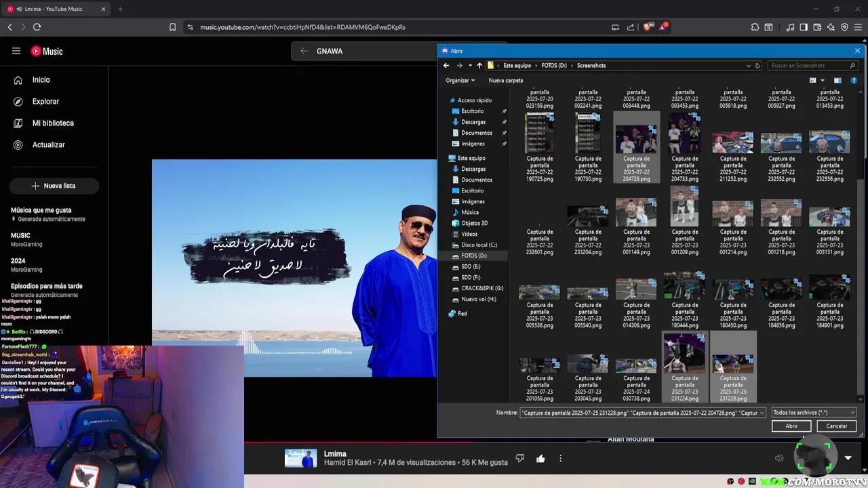Open Brave Leo AI sparkle icon
The height and width of the screenshot is (488, 868).
click(831, 27)
